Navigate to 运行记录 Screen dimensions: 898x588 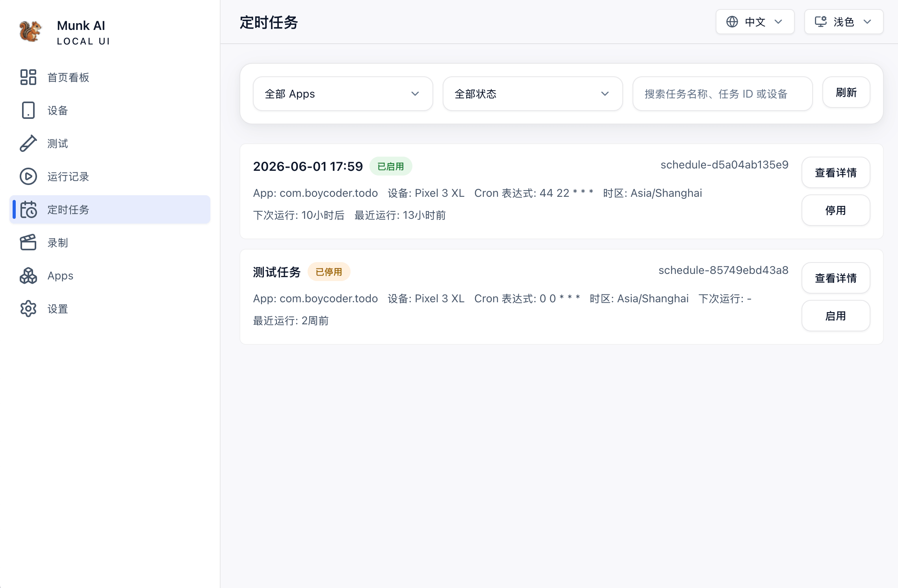point(110,176)
